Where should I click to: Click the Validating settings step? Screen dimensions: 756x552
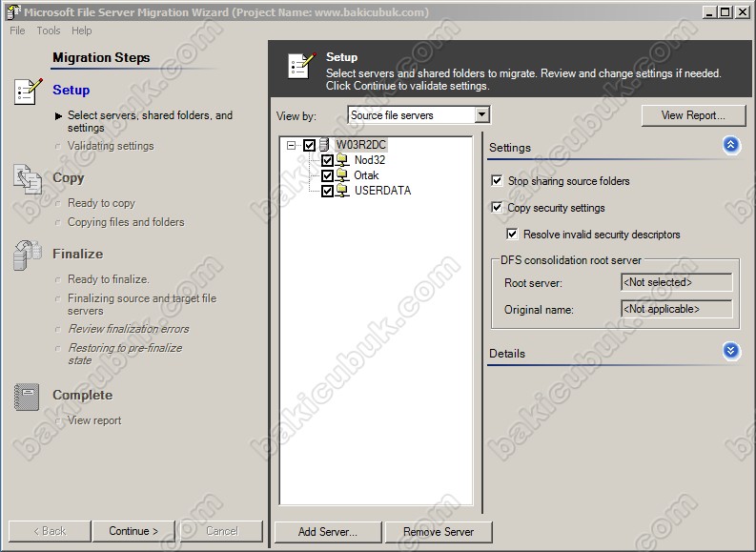tap(111, 146)
